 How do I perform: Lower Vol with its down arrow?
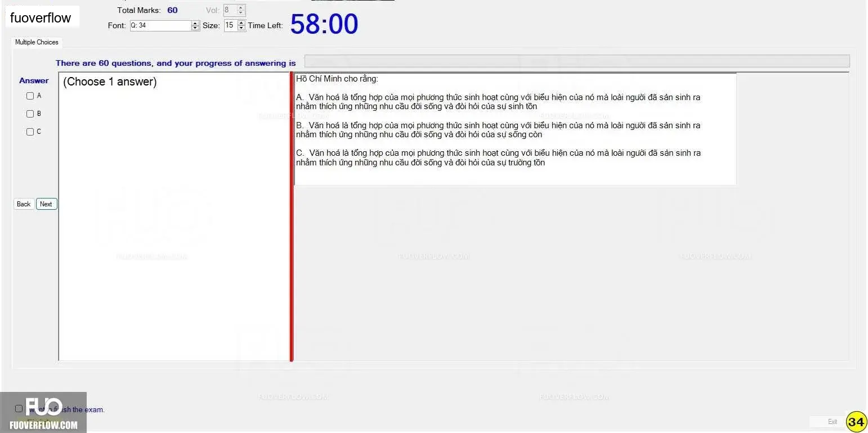point(241,13)
